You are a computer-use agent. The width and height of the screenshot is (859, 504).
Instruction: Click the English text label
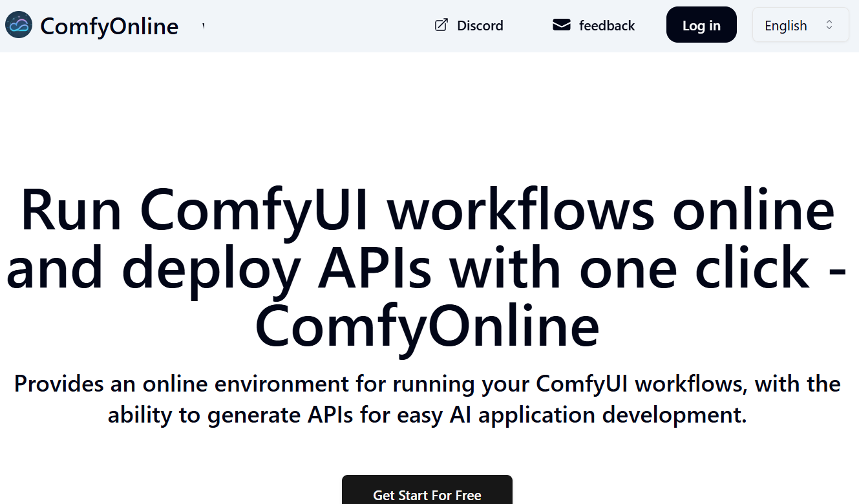pyautogui.click(x=785, y=25)
